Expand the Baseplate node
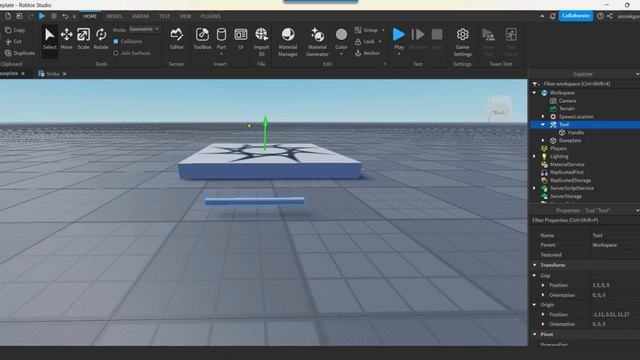640x360 pixels. (543, 140)
